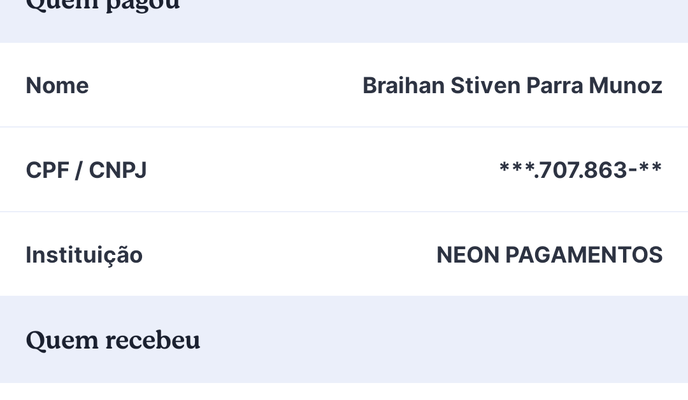Click the "CPF" part of the label

(x=46, y=170)
